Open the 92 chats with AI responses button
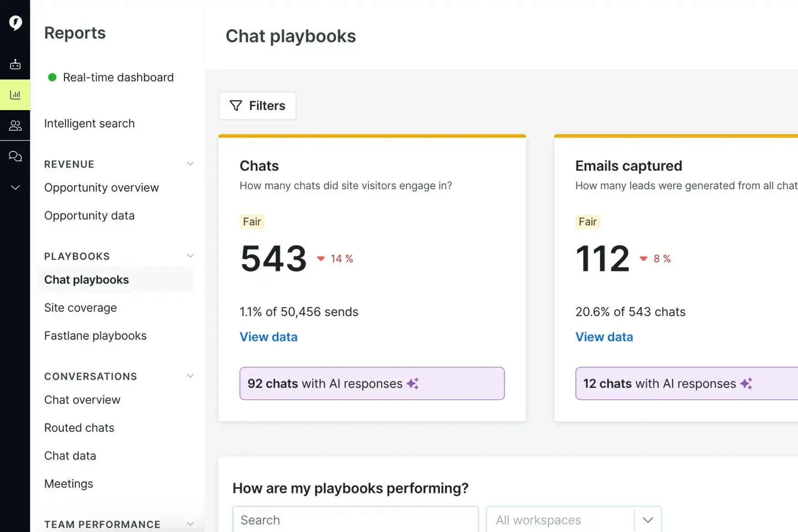Viewport: 798px width, 532px height. pos(372,383)
